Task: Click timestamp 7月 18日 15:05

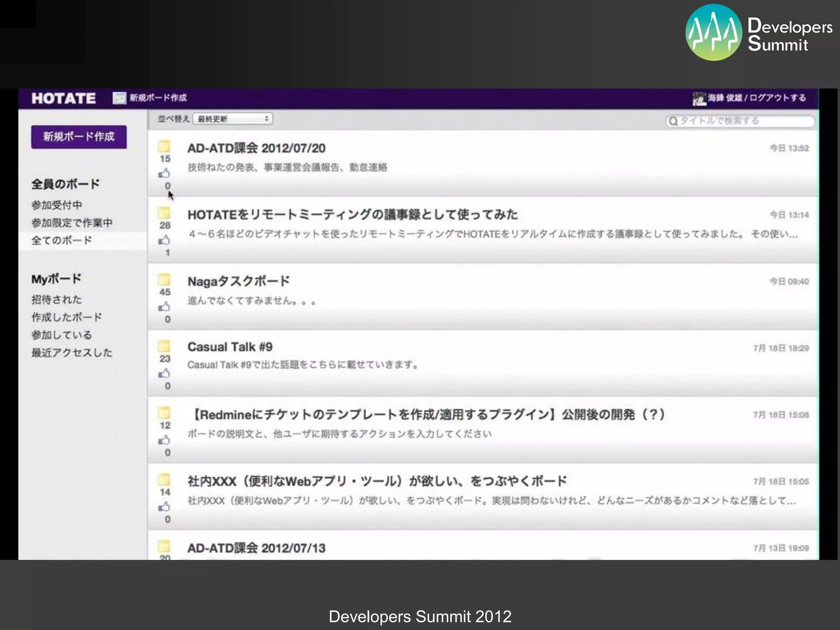Action: point(781,482)
